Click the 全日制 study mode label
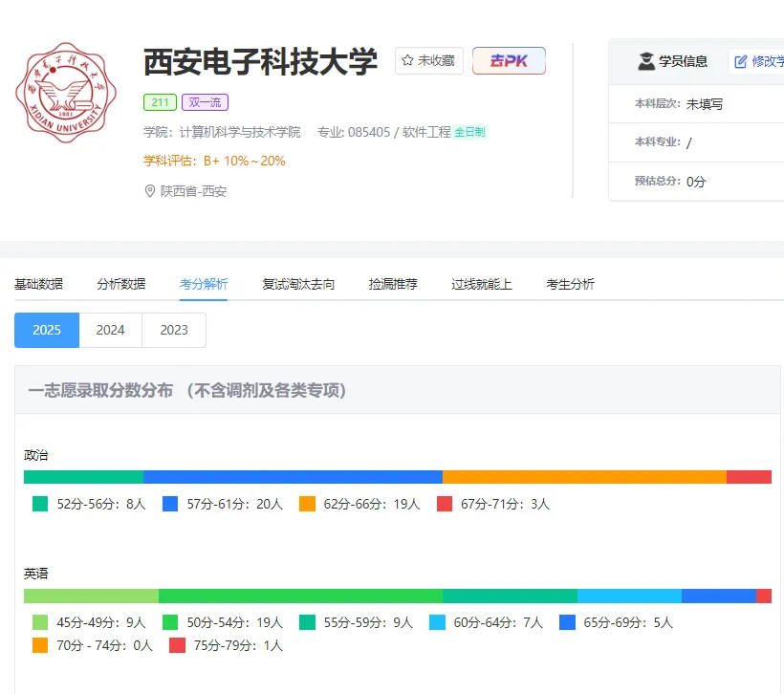 pos(470,132)
